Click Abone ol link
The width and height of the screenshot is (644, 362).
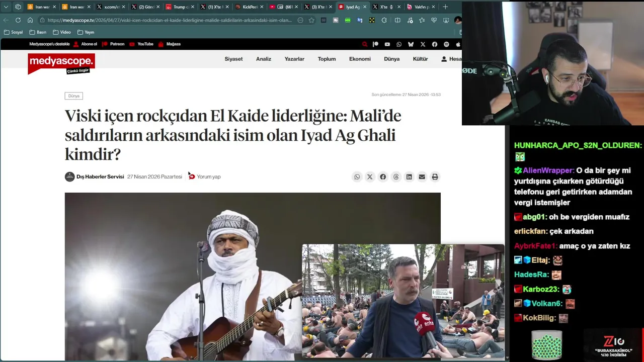point(86,44)
